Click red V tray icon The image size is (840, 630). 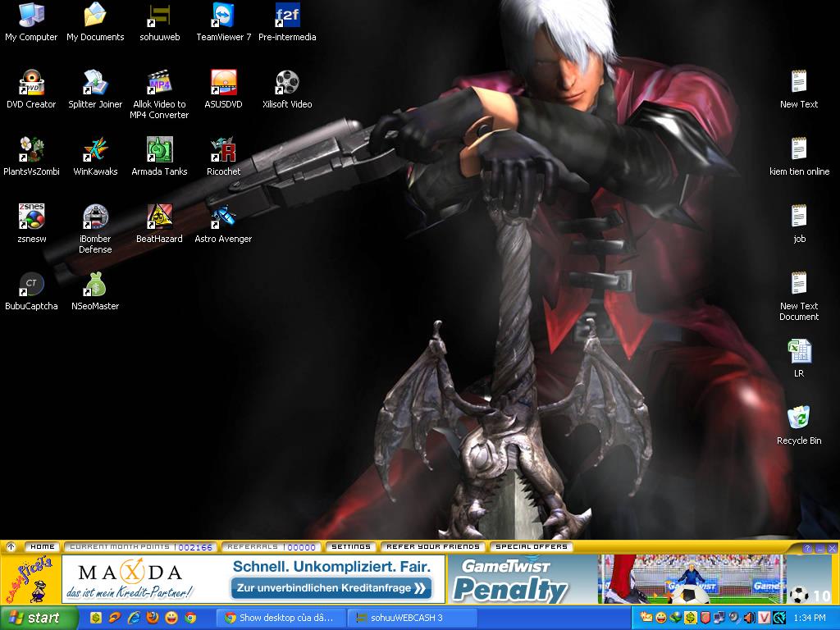tap(764, 618)
